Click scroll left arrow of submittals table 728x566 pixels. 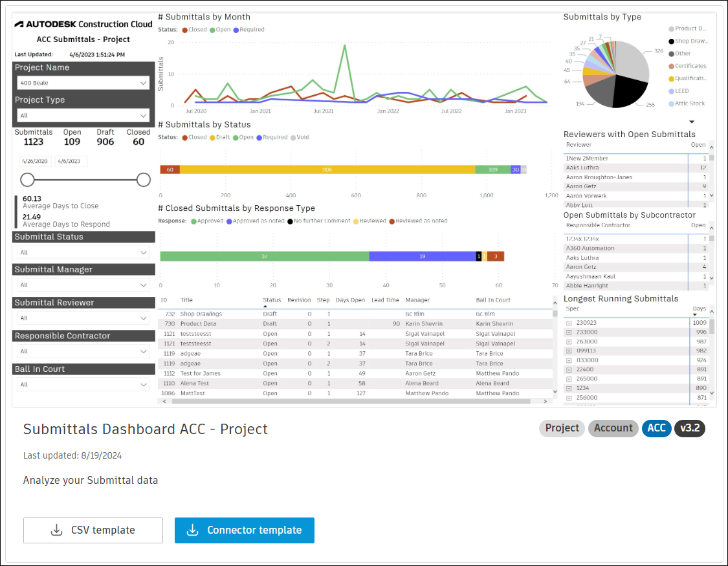tap(164, 401)
